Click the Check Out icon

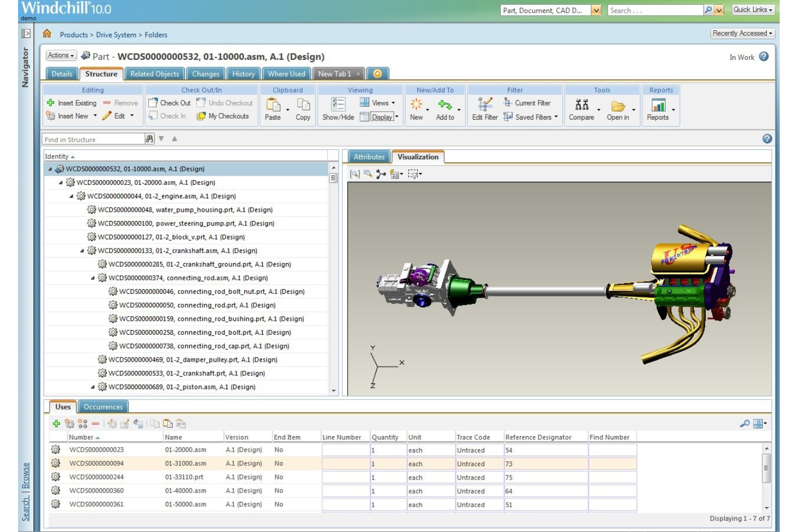pos(153,102)
